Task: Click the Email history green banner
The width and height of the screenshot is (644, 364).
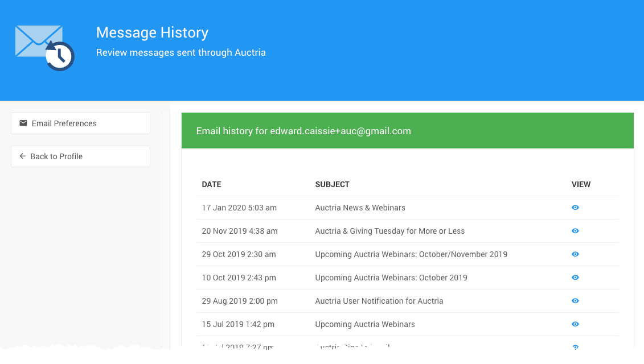Action: (407, 131)
